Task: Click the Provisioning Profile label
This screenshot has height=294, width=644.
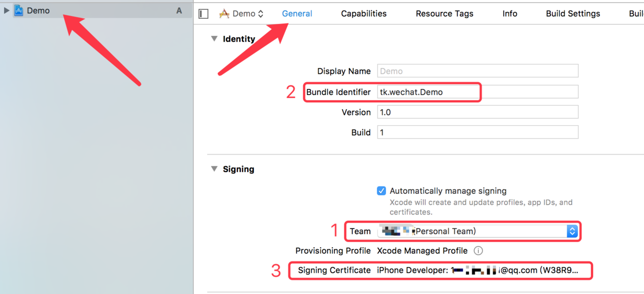Action: point(333,251)
